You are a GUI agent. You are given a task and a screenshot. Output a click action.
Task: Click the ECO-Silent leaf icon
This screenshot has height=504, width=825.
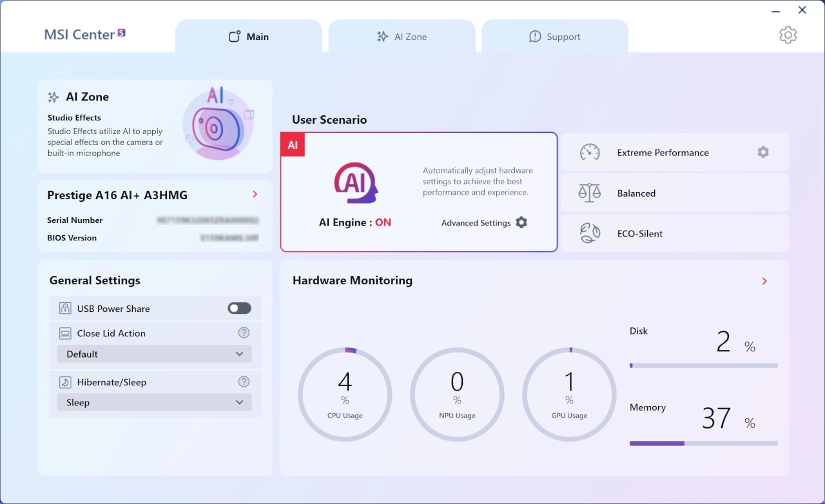[589, 233]
